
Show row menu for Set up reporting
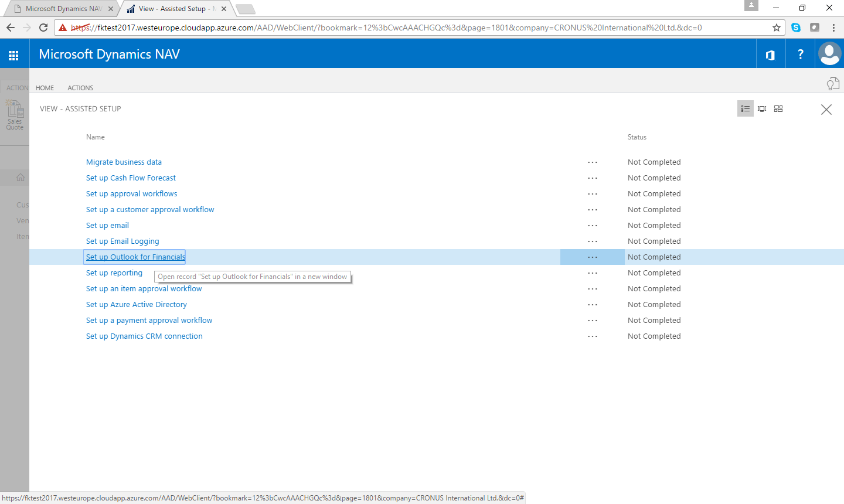(x=593, y=273)
